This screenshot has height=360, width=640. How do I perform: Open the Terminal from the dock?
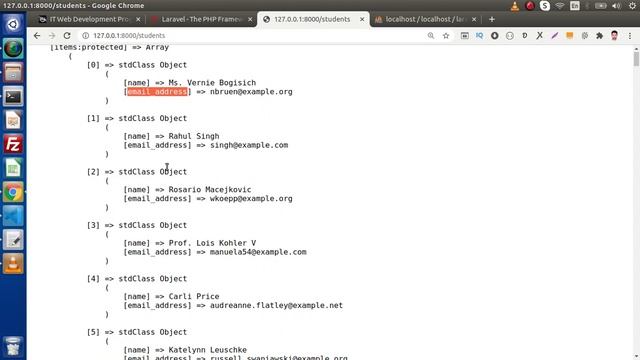pyautogui.click(x=13, y=97)
